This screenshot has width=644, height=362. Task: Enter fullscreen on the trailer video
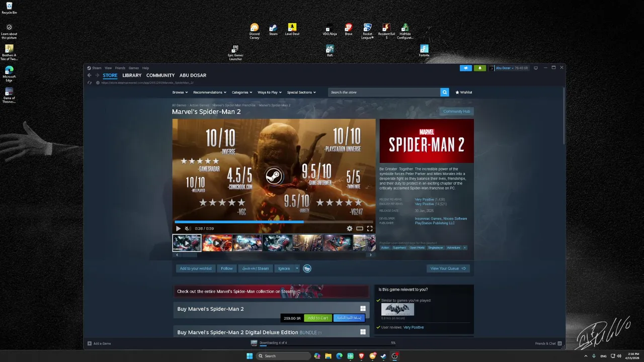pos(370,228)
